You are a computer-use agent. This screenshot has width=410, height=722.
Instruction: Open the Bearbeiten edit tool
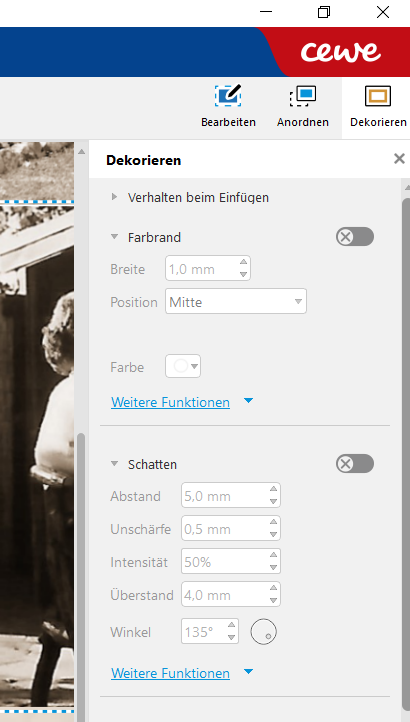click(x=228, y=105)
